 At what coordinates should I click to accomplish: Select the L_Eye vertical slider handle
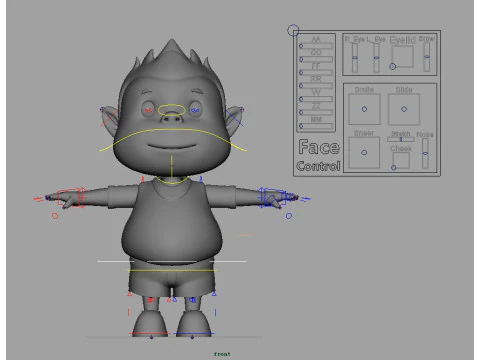click(376, 58)
